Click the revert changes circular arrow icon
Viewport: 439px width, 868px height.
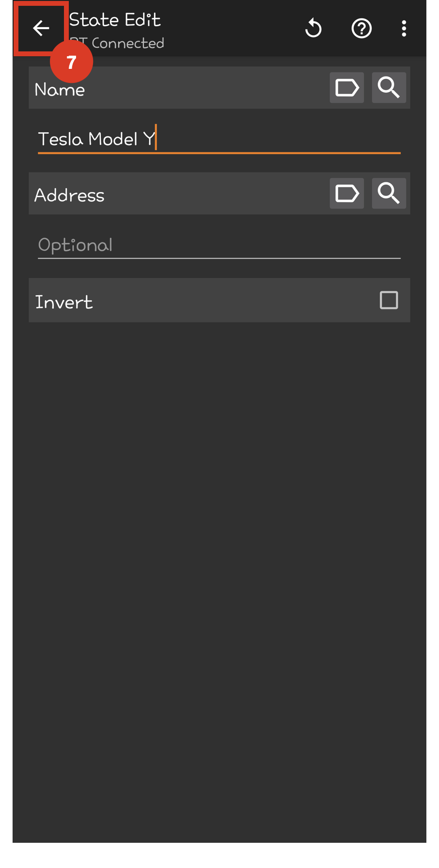314,28
